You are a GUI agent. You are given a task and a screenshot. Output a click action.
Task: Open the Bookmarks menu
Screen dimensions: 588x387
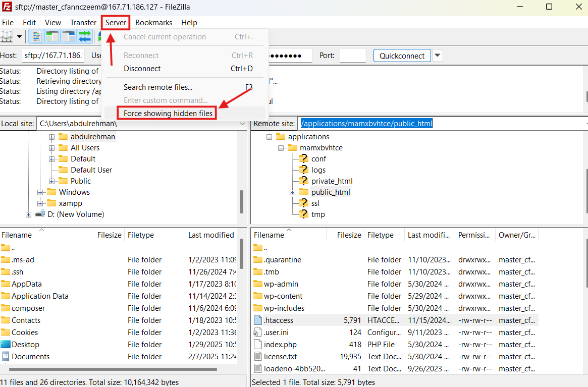pos(153,23)
